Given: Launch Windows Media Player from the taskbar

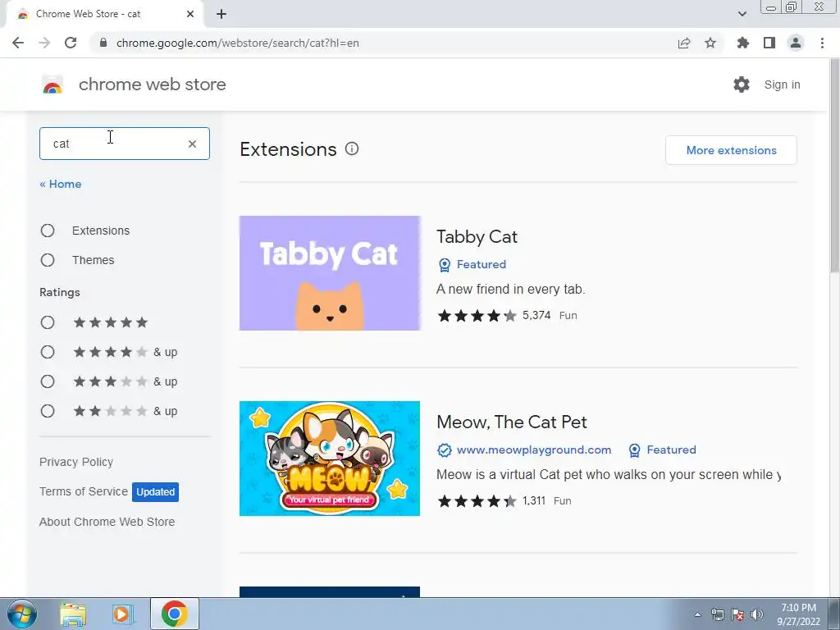Looking at the screenshot, I should coord(122,614).
